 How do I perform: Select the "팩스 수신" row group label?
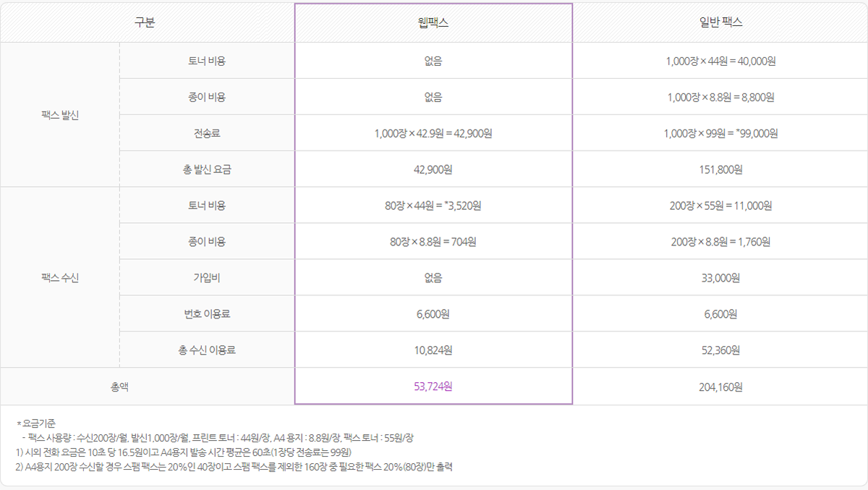coord(61,278)
